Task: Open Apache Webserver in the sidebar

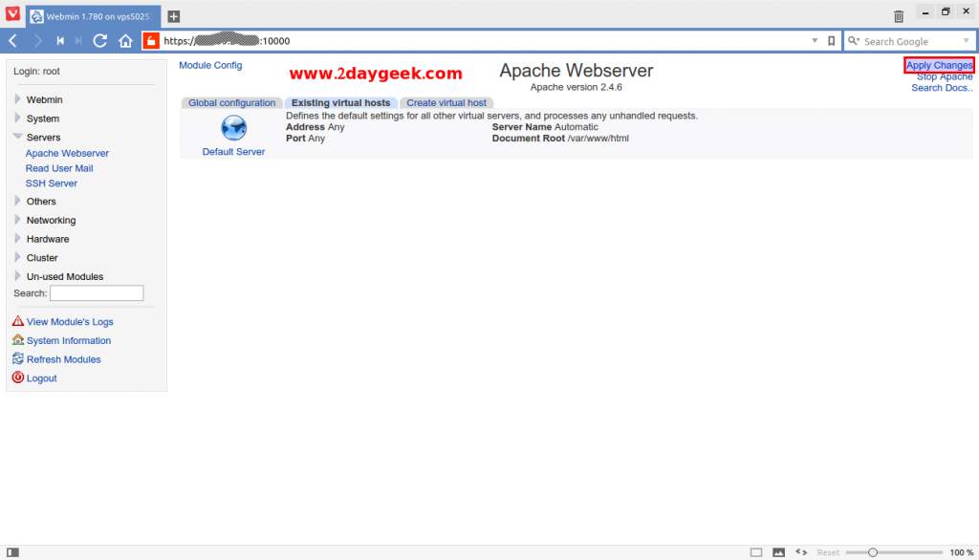Action: click(x=67, y=153)
